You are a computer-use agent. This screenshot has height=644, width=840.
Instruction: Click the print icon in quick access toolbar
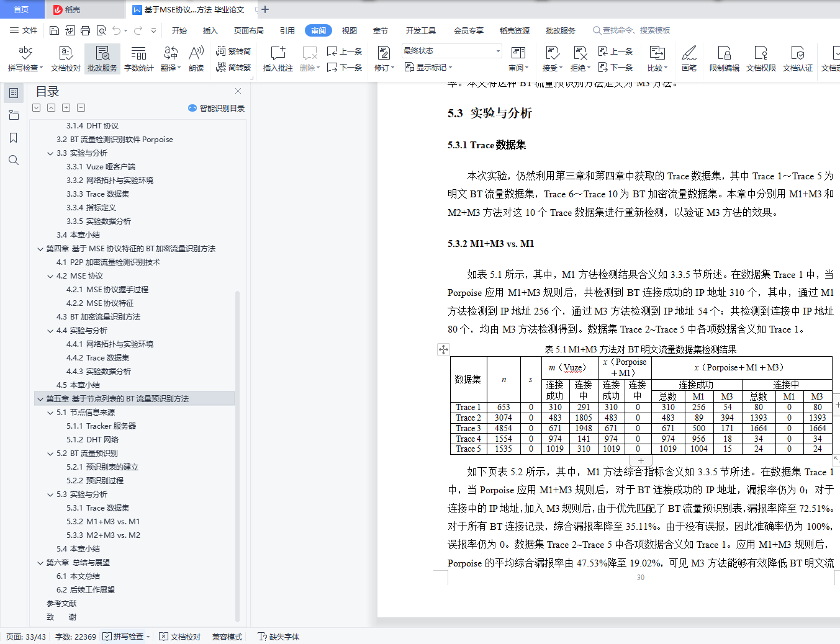(85, 30)
